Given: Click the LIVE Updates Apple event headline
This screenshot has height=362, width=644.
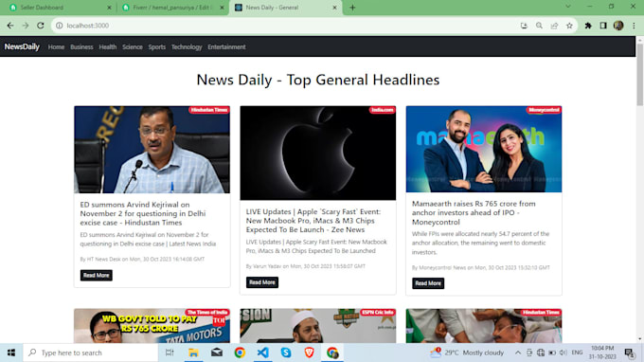Looking at the screenshot, I should pos(313,221).
